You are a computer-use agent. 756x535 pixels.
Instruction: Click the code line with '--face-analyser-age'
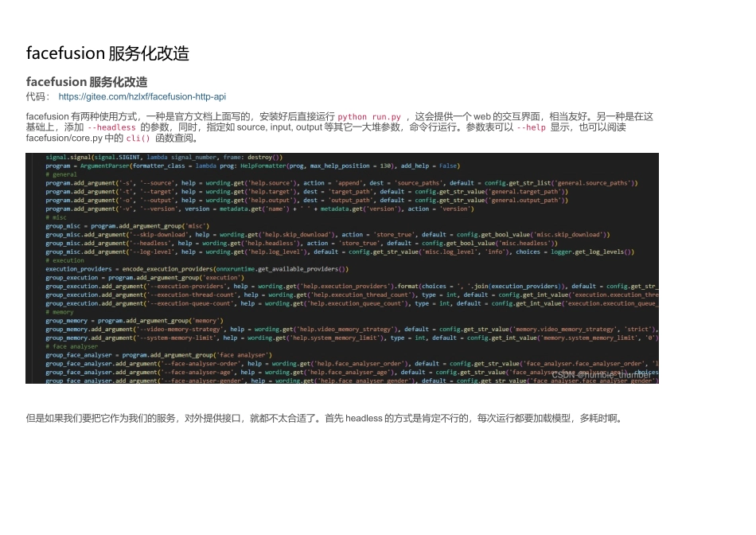coord(352,373)
